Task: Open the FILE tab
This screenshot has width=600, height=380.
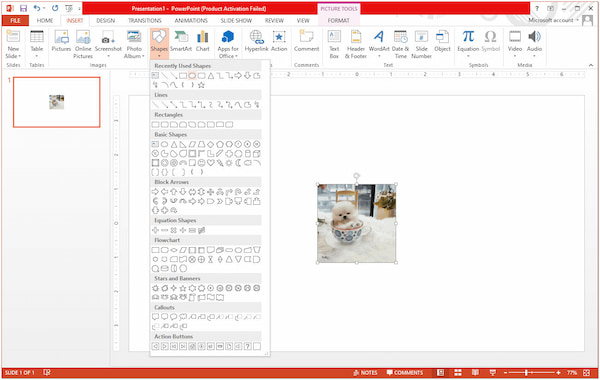Action: point(15,20)
